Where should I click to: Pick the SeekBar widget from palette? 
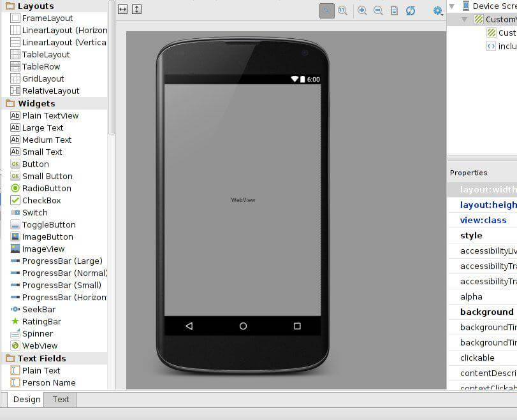coord(38,309)
